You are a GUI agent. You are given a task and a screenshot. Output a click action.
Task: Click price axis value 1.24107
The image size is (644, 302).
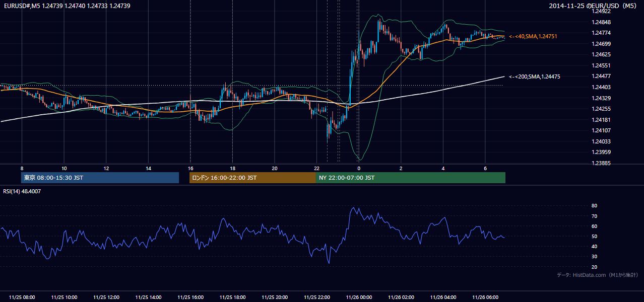601,130
